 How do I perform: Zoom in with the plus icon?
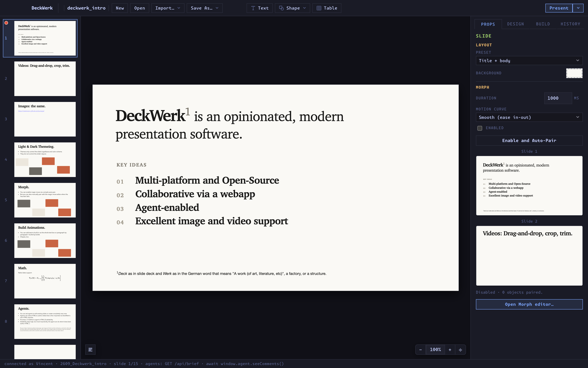[450, 350]
